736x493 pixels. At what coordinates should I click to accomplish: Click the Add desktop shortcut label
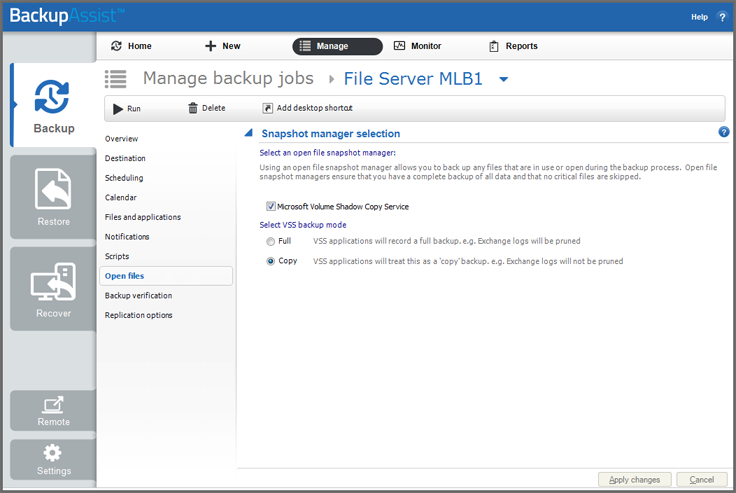[x=314, y=108]
